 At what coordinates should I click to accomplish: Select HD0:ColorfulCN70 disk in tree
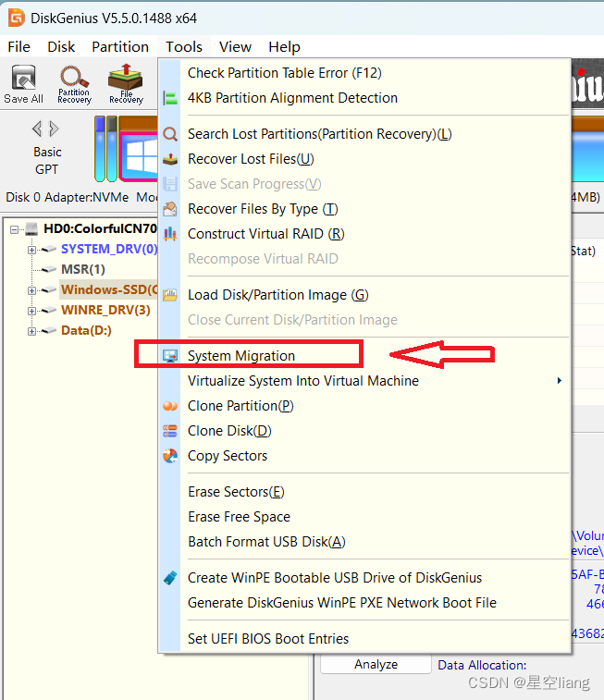101,228
